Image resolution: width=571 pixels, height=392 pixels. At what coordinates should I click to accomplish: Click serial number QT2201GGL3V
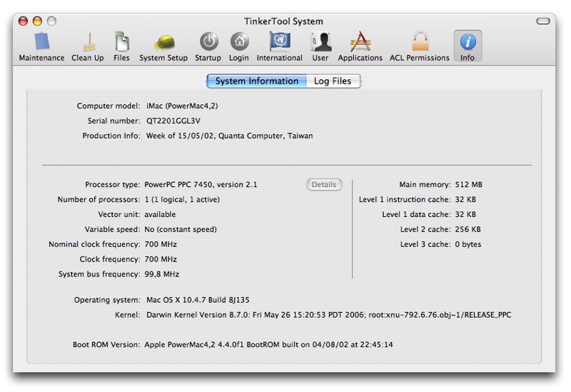(173, 121)
